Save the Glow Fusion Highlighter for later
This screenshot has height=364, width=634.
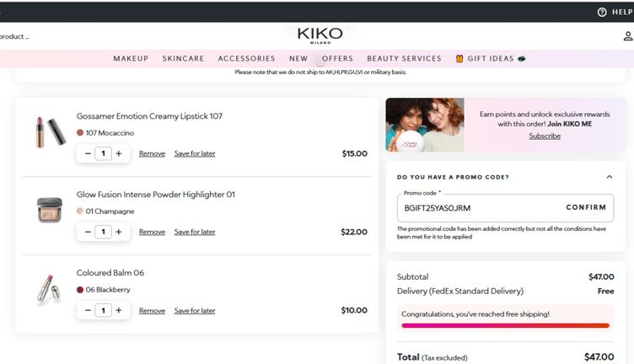coord(195,232)
